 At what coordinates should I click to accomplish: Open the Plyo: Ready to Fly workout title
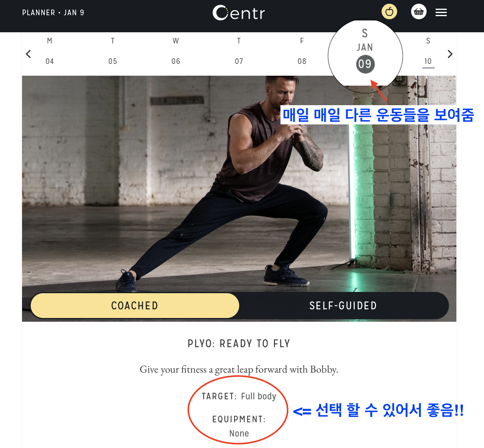point(239,343)
